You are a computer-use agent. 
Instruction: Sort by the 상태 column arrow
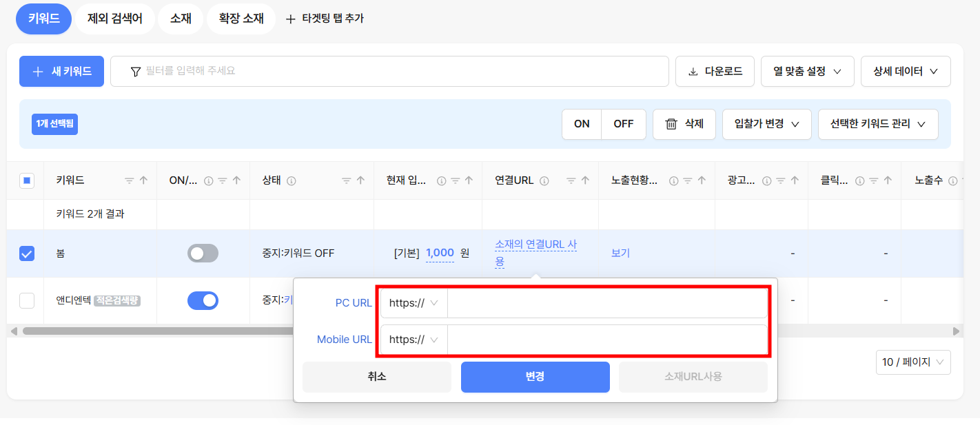(360, 180)
